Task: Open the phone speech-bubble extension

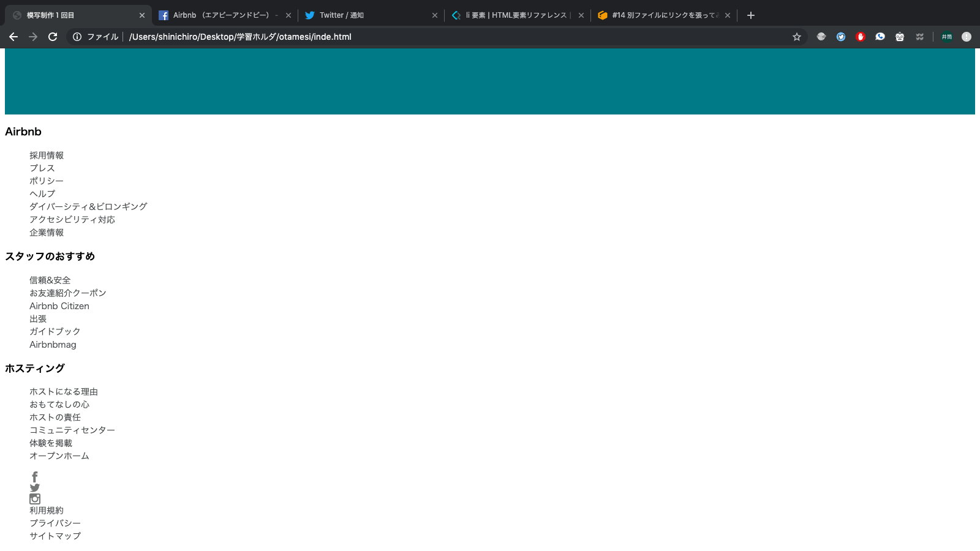Action: [x=880, y=37]
